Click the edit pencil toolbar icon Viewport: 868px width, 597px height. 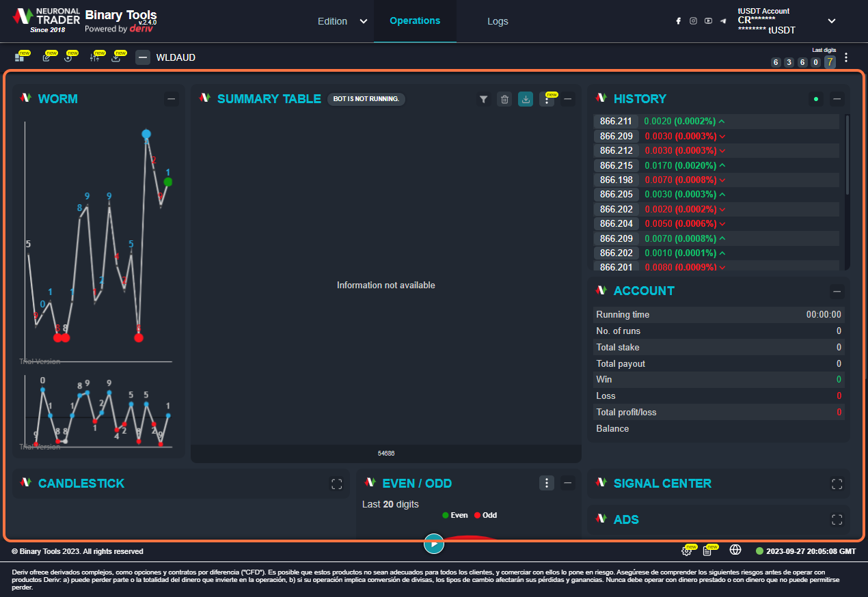(46, 57)
